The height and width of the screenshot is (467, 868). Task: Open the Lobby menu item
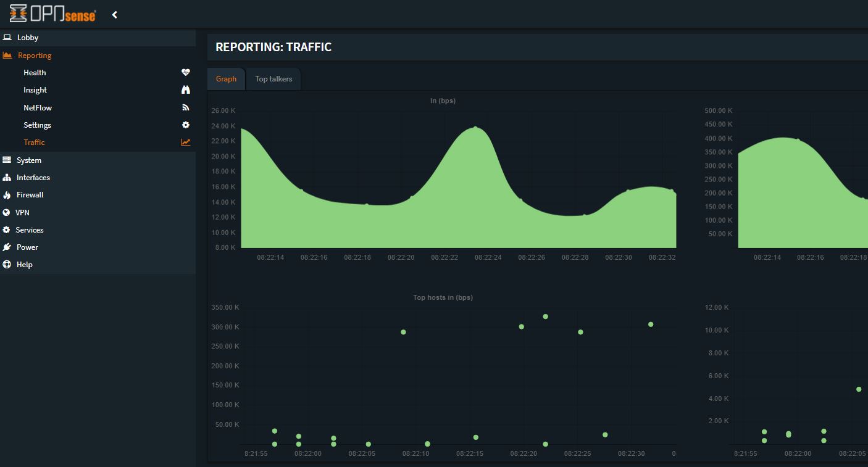pyautogui.click(x=28, y=38)
